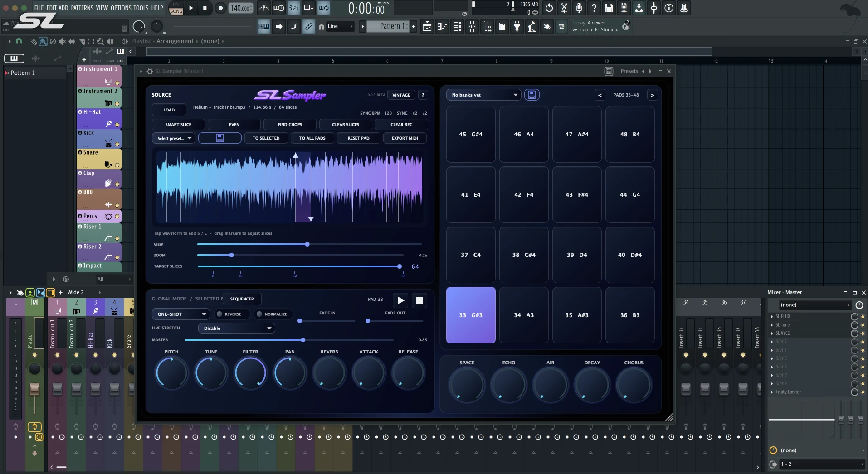Trigger pad 45 G#4

[x=471, y=134]
